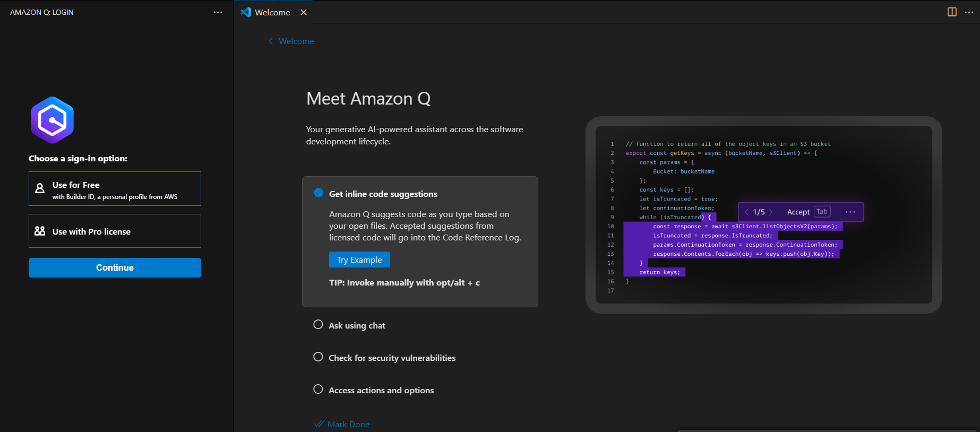Screen dimensions: 980x432
Task: Click the Try Example button
Action: click(x=359, y=260)
